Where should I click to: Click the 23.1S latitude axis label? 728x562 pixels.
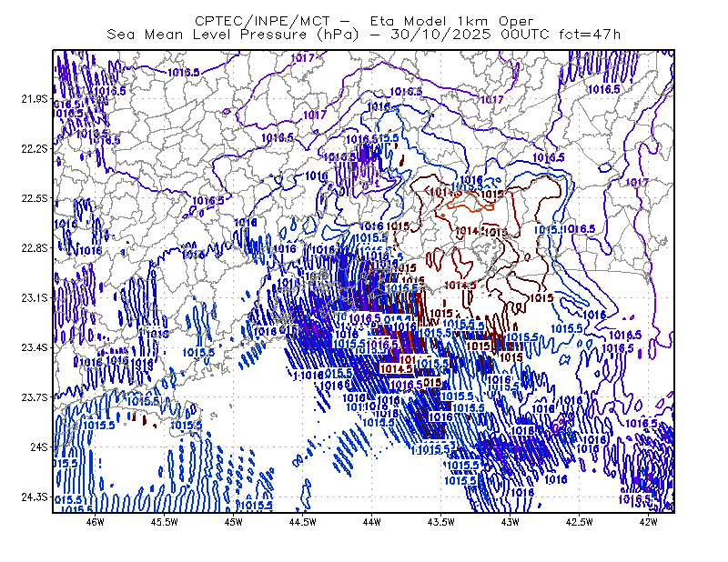tap(35, 297)
